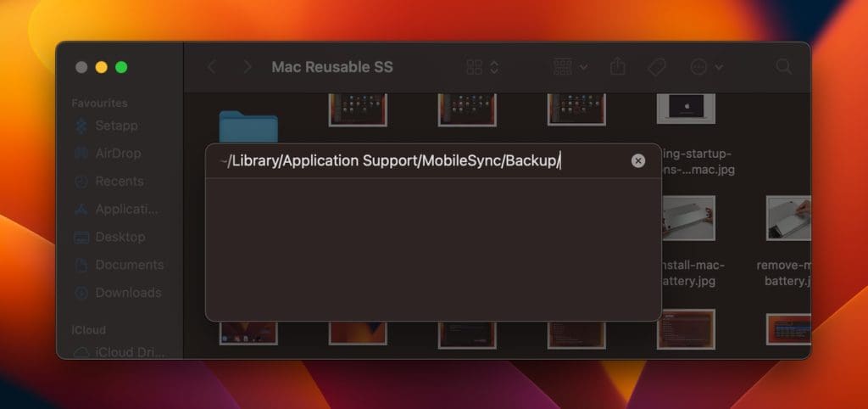Viewport: 868px width, 409px height.
Task: Click the Mac Reusable SS window title
Action: tap(332, 67)
